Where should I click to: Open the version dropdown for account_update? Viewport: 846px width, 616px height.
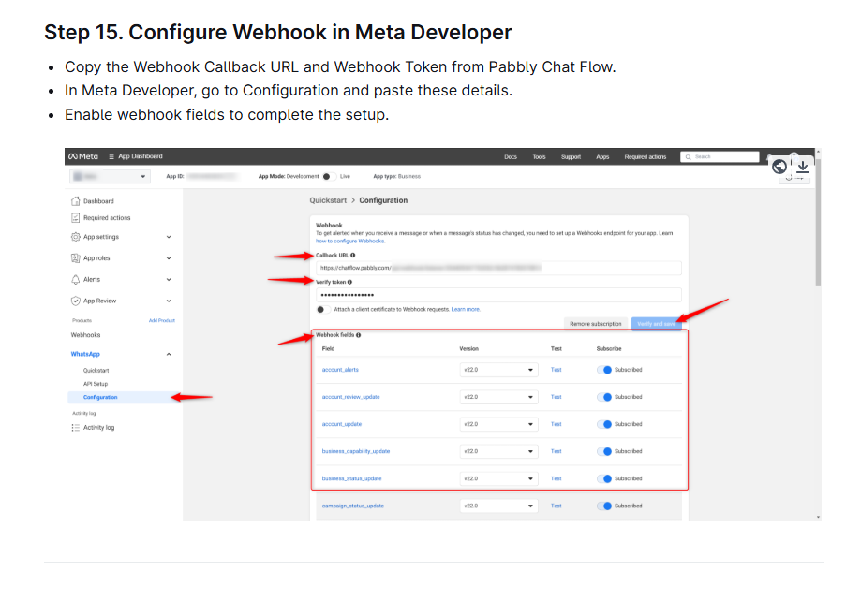click(x=498, y=424)
